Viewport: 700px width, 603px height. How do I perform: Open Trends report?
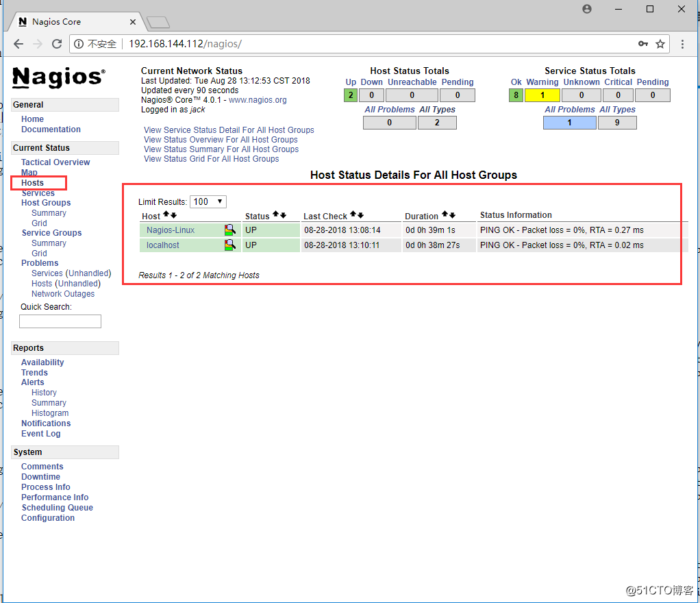tap(34, 373)
